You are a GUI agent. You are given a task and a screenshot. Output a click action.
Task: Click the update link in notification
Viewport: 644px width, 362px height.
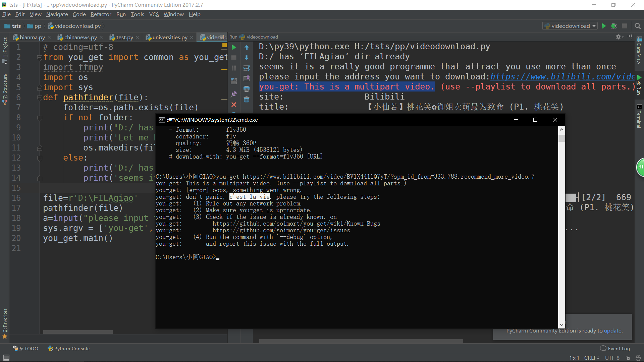[x=612, y=330]
